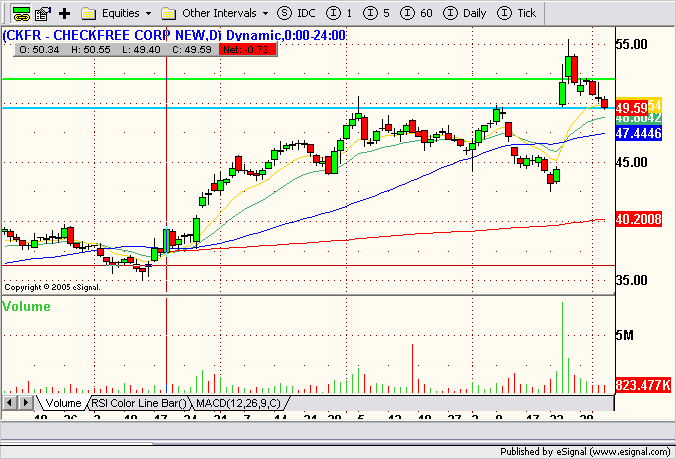Click the 35.00 price axis label

click(632, 280)
